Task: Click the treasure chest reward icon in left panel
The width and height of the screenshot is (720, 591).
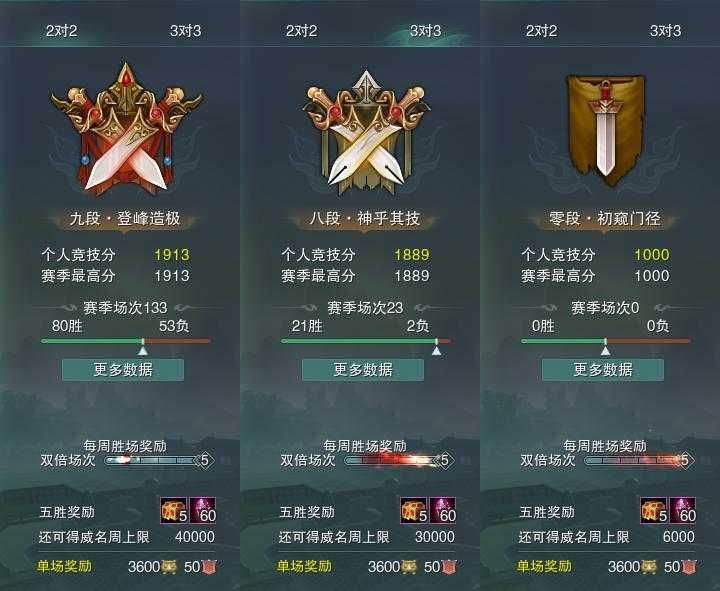Action: pos(174,510)
